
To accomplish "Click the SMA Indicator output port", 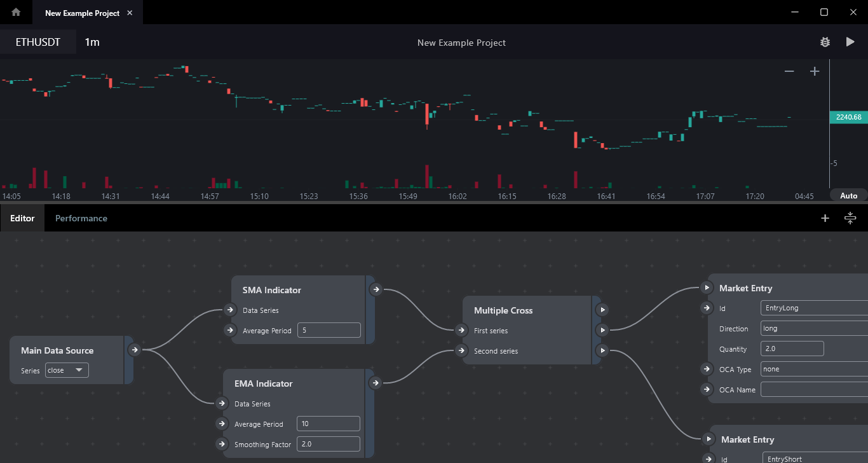I will click(x=376, y=289).
